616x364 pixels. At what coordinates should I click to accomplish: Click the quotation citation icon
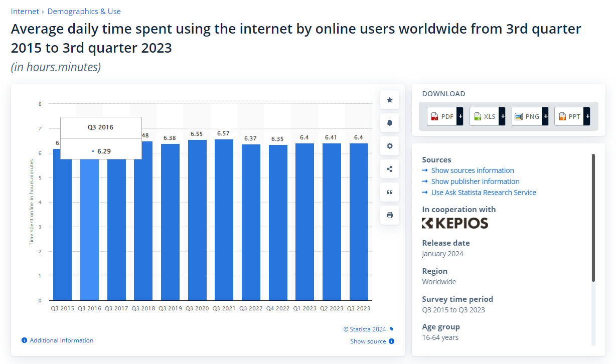click(x=390, y=192)
